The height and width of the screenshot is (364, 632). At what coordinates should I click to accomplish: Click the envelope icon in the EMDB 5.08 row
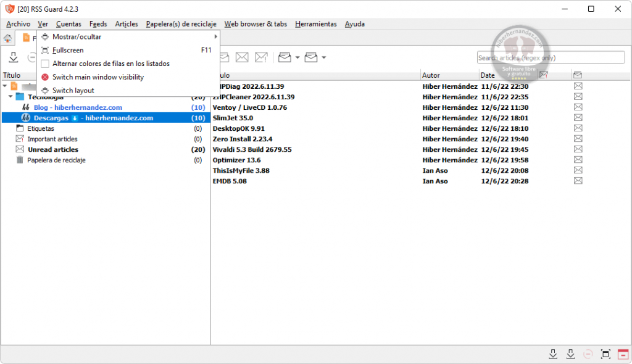(578, 181)
